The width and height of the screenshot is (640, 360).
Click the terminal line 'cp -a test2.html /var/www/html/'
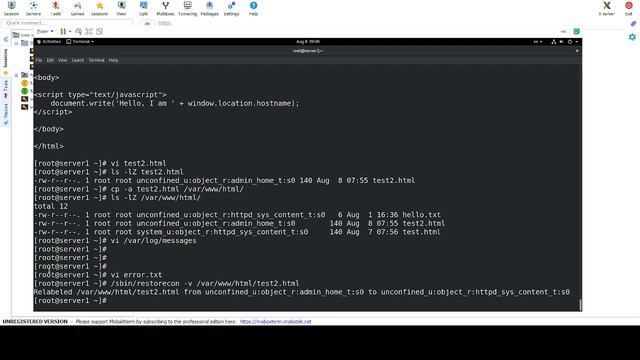click(139, 189)
